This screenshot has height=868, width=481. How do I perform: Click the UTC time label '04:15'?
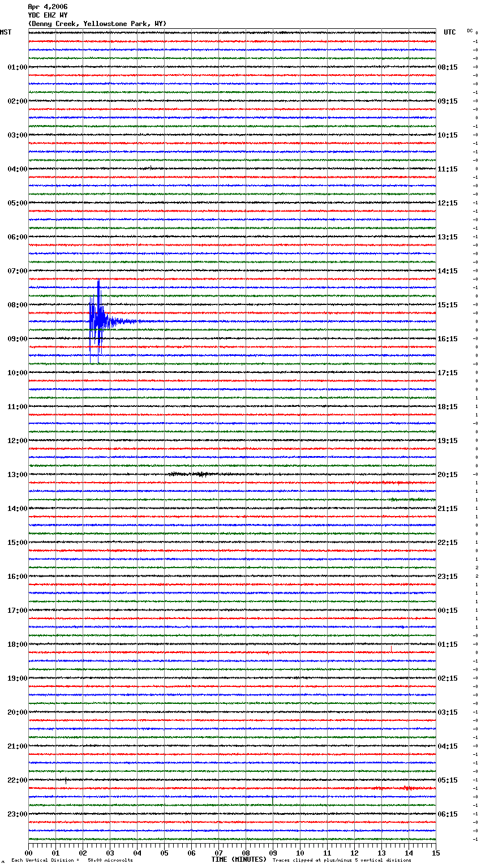[x=448, y=746]
